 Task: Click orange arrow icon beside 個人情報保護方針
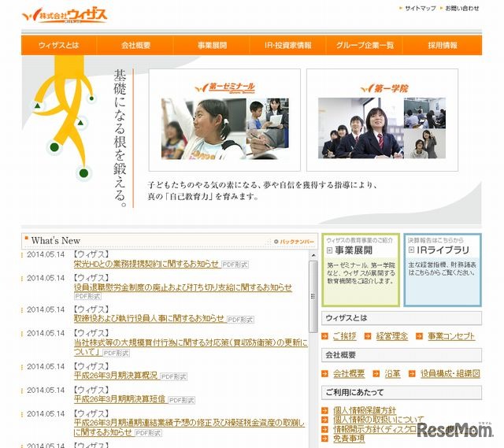pos(325,410)
